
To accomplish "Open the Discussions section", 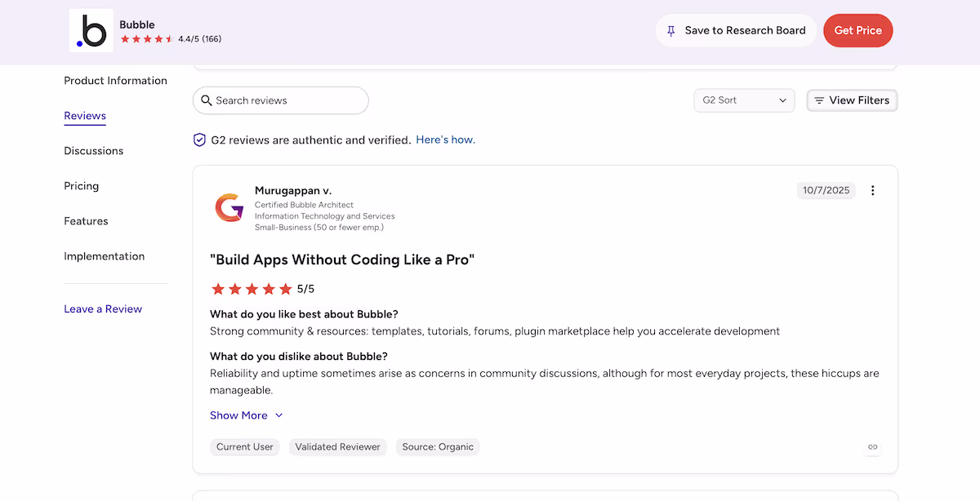I will coord(94,151).
